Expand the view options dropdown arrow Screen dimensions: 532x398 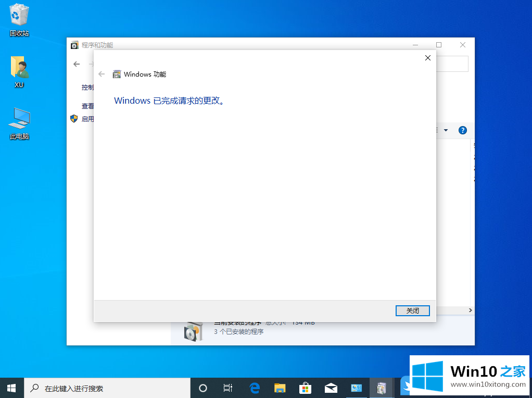tap(446, 130)
